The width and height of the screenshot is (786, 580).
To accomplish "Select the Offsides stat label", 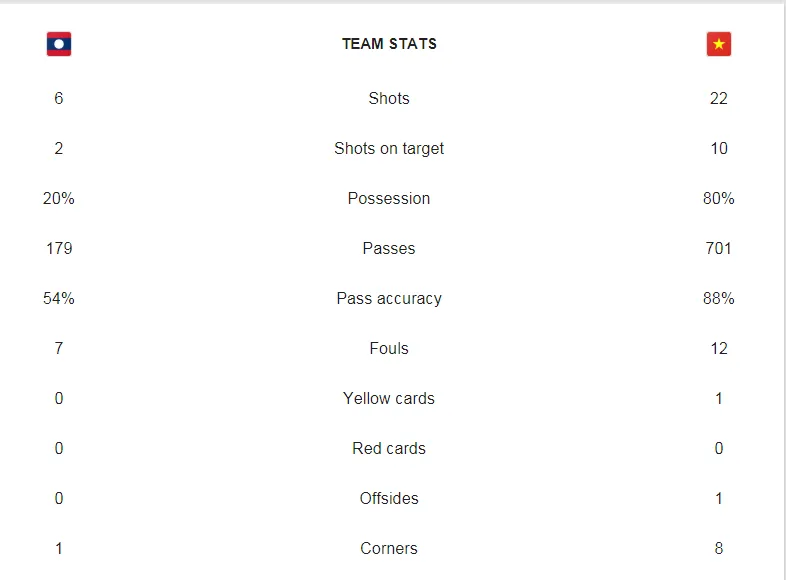I will (x=389, y=498).
